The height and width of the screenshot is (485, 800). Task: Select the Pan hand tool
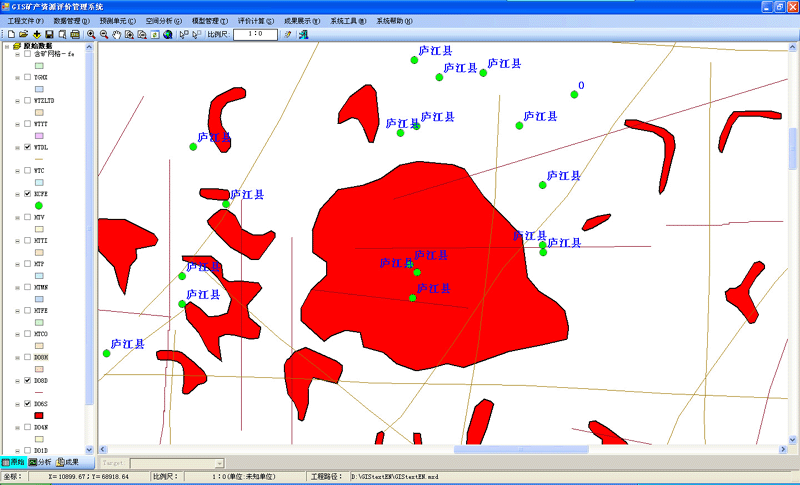[x=117, y=34]
